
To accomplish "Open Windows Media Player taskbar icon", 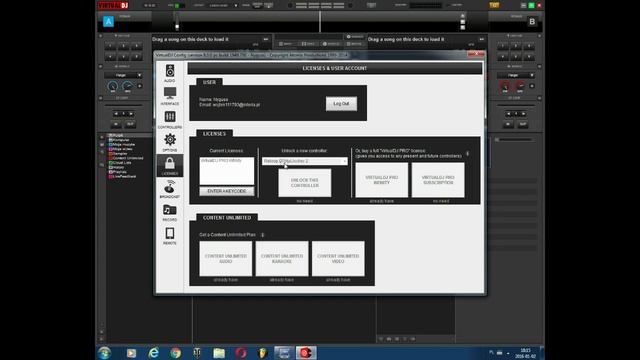I will coord(131,353).
